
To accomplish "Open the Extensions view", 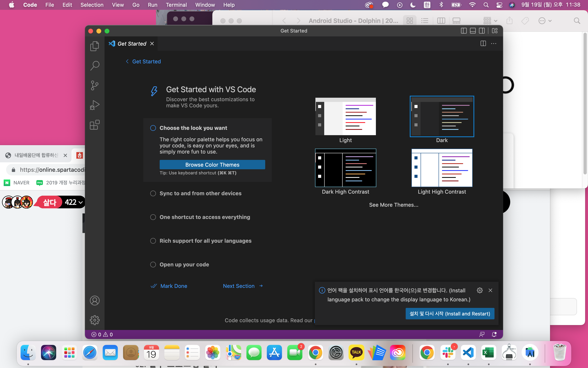I will point(95,125).
